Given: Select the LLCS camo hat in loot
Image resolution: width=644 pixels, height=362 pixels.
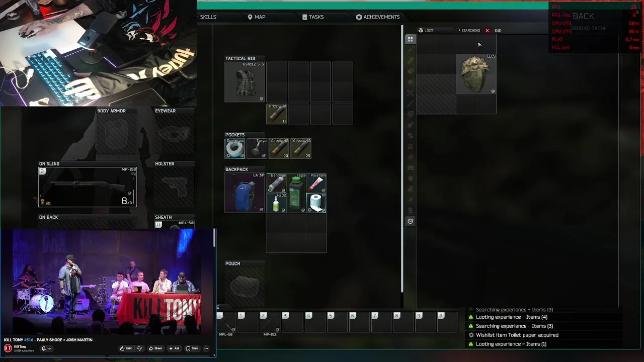Looking at the screenshot, I should point(476,74).
